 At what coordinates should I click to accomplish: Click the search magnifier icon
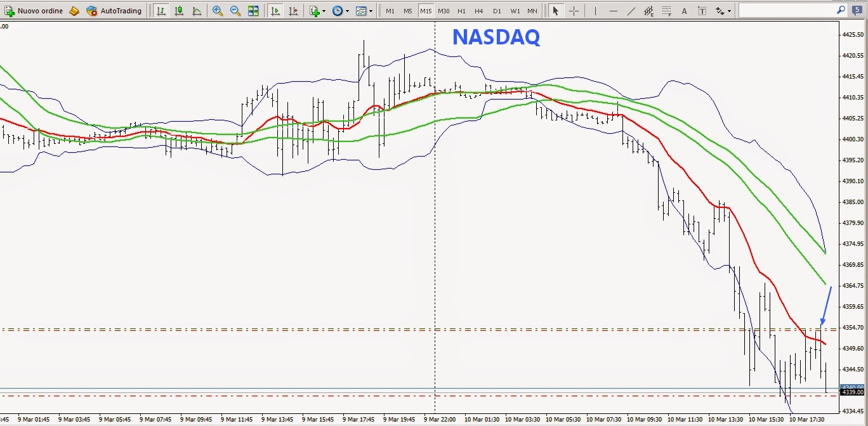click(x=841, y=10)
